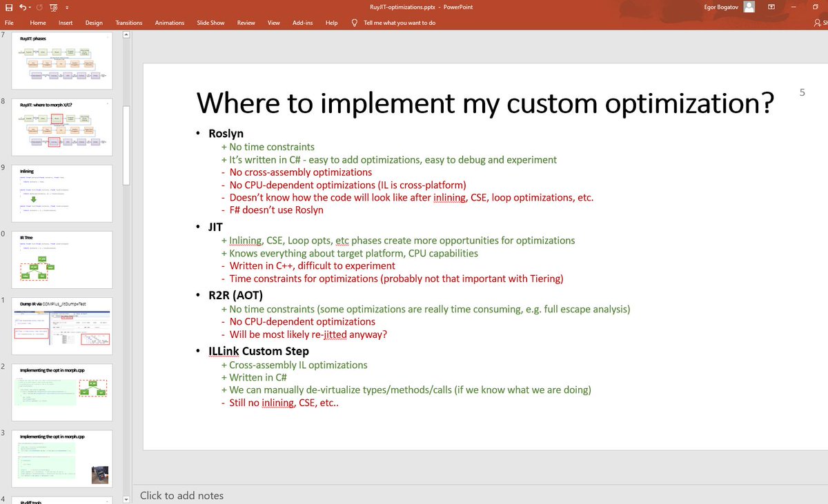Switch to the Home ribbon tab

[x=38, y=23]
